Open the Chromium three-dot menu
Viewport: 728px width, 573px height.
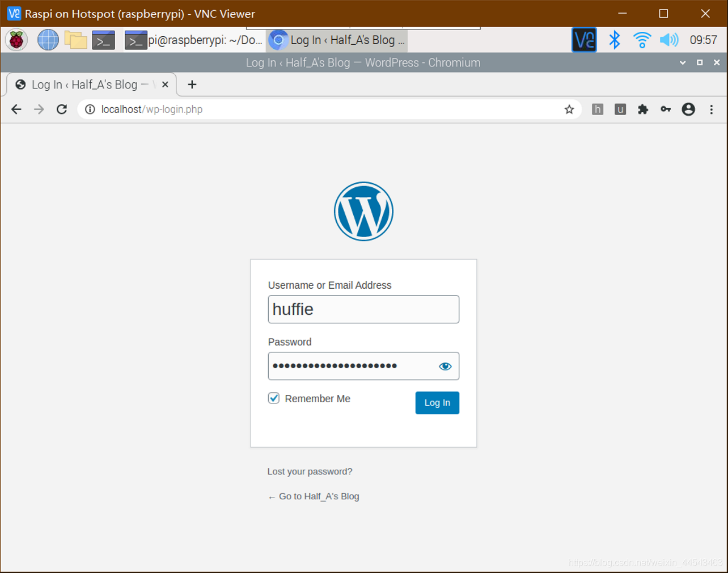coord(712,109)
